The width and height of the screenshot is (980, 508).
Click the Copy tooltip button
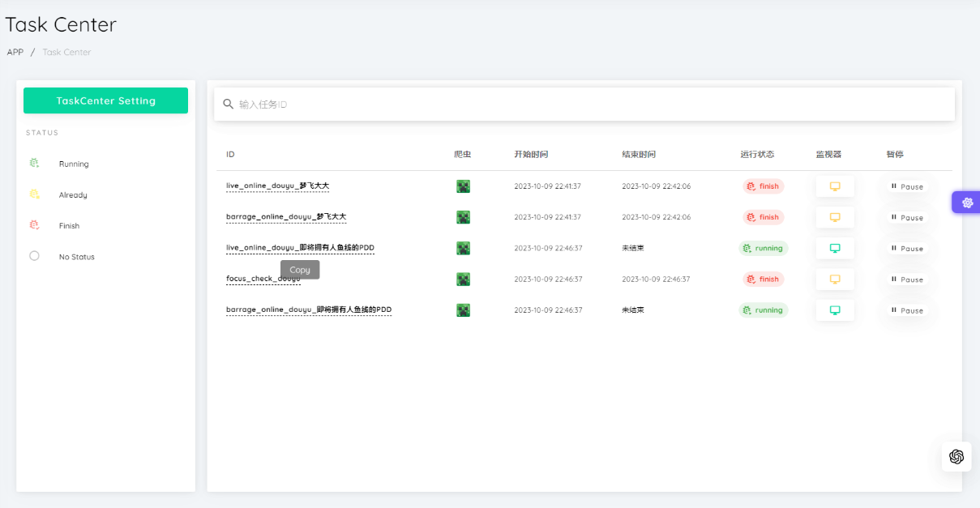[x=300, y=270]
